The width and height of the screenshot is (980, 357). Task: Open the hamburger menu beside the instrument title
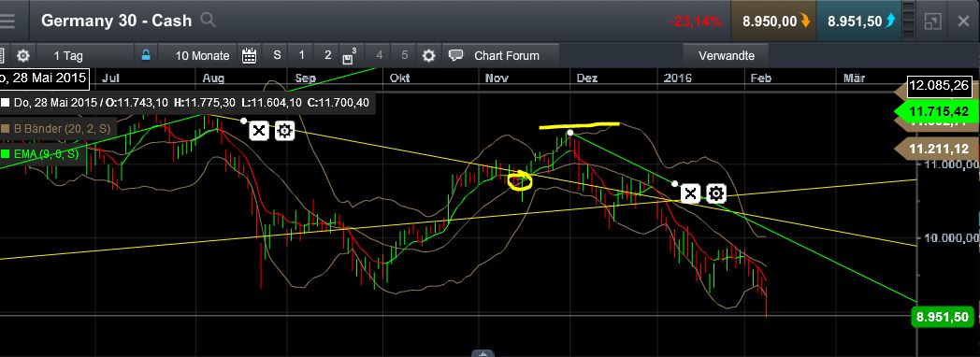[7, 21]
